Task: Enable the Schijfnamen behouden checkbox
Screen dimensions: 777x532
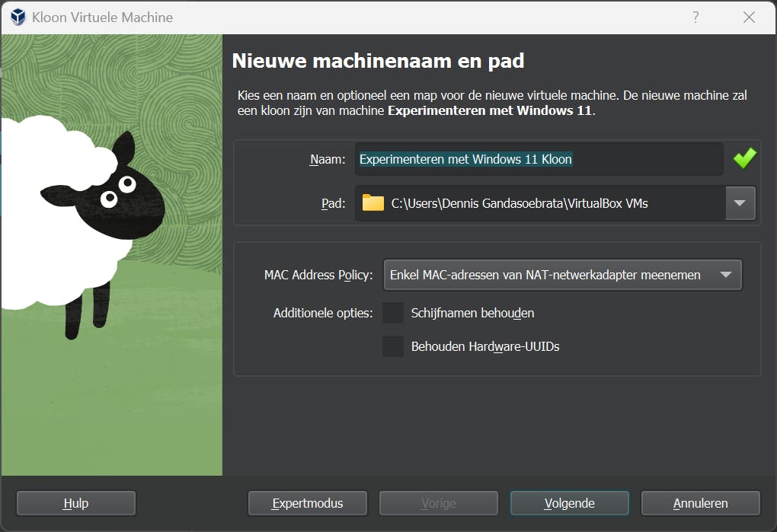Action: (393, 314)
